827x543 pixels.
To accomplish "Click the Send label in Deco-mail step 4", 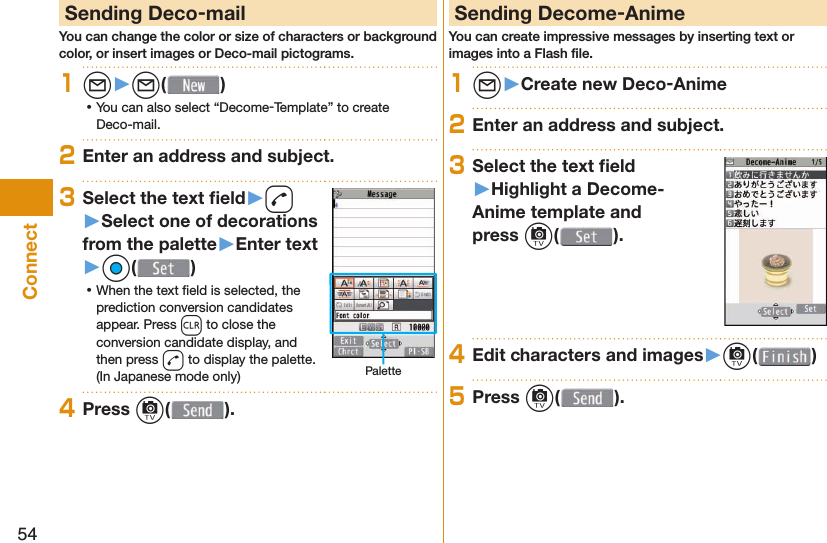I will 197,411.
